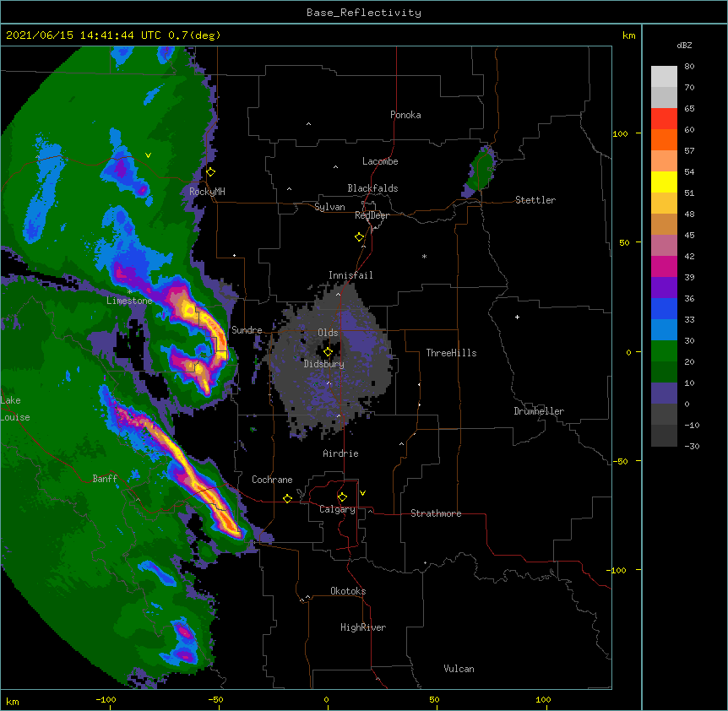Screen dimensions: 728x711
Task: Click the Strathmore city label
Action: point(436,513)
